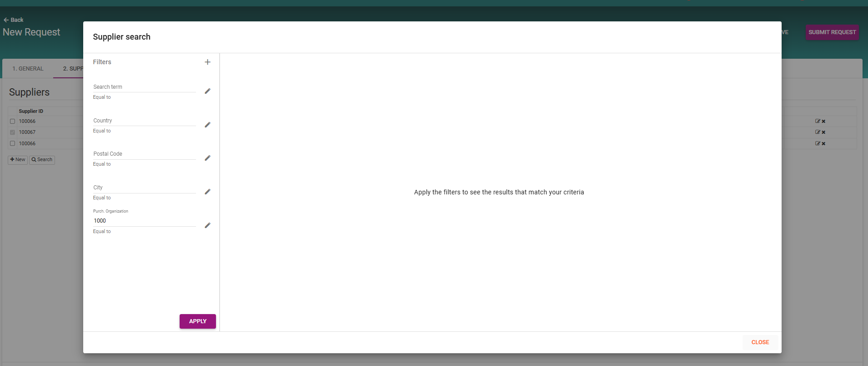Click the Postal Code input field

pos(144,153)
